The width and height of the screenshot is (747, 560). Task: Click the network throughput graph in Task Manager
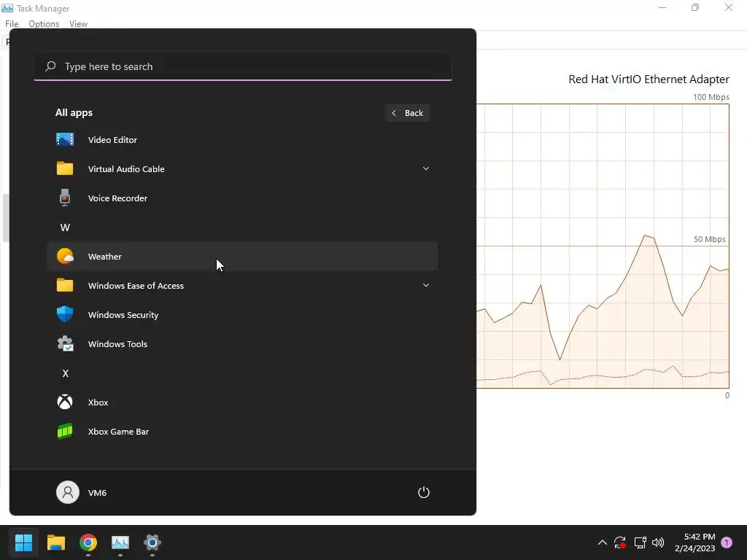pos(603,246)
